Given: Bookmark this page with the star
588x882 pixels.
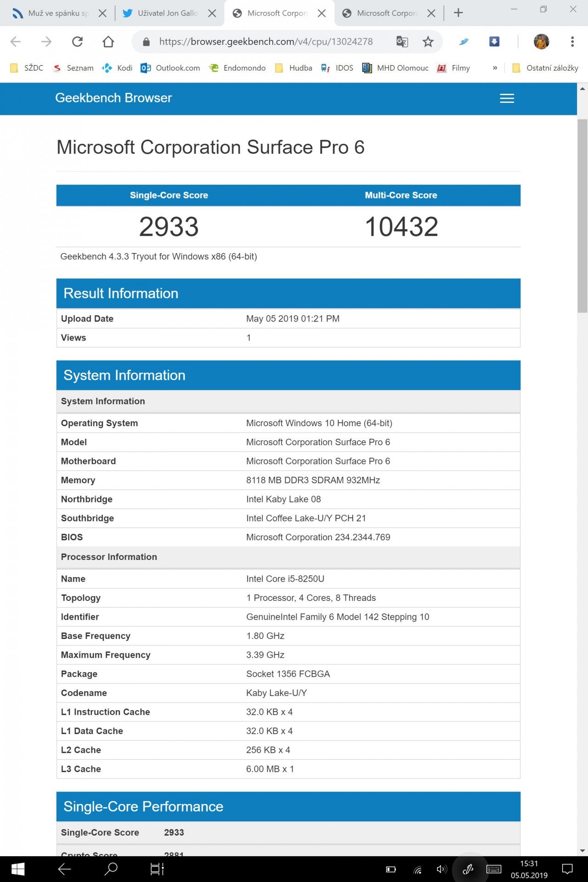Looking at the screenshot, I should (428, 42).
